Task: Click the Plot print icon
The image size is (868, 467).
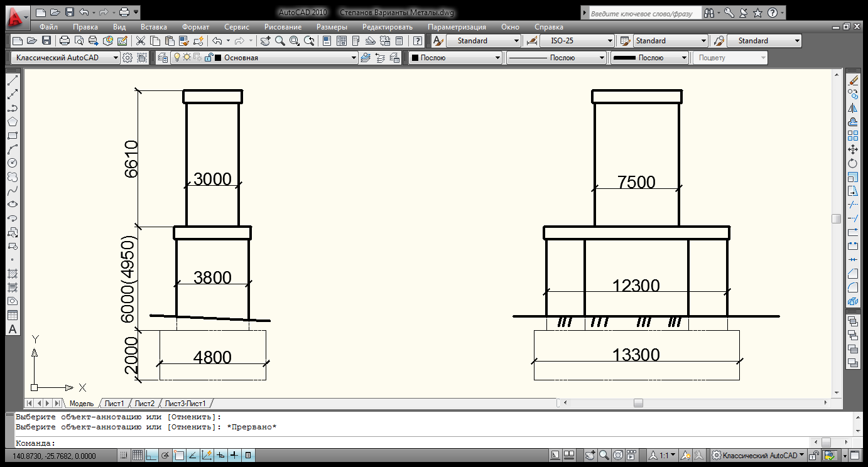Action: pyautogui.click(x=64, y=41)
